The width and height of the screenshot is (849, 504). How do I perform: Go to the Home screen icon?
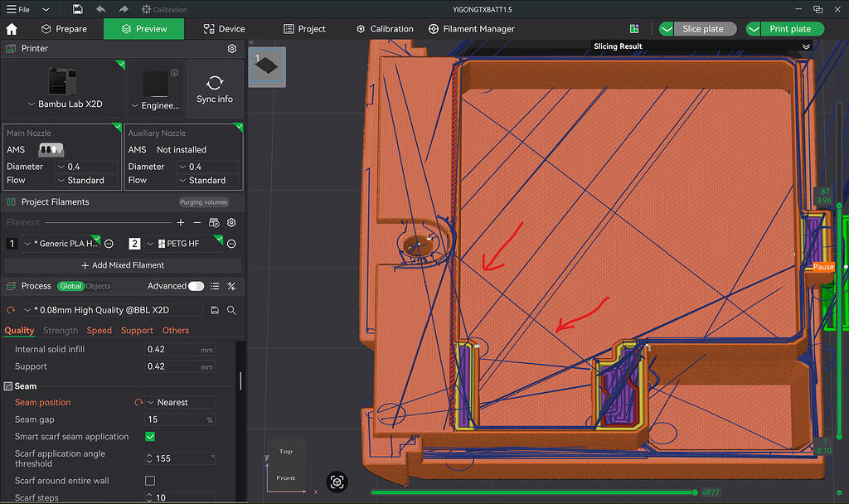(x=12, y=29)
